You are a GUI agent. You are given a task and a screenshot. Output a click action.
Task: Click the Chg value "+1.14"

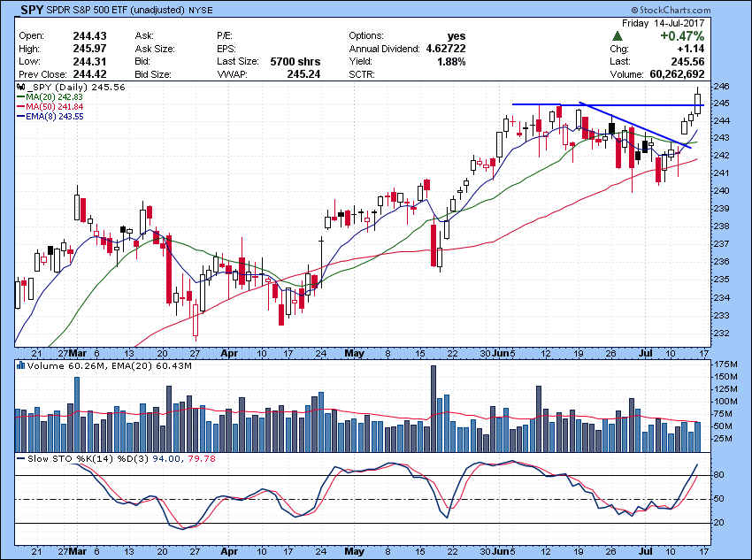click(x=691, y=49)
